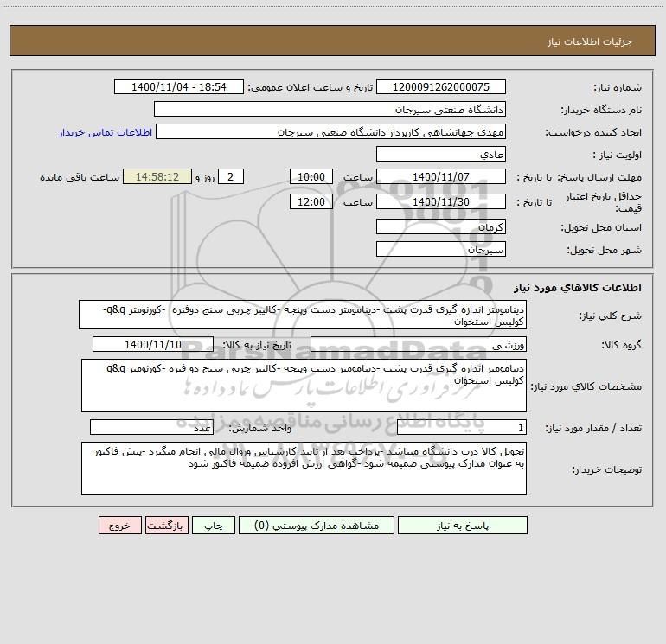Click label نام دستگاه خریدار
Screen dimensions: 666x644
click(x=601, y=111)
